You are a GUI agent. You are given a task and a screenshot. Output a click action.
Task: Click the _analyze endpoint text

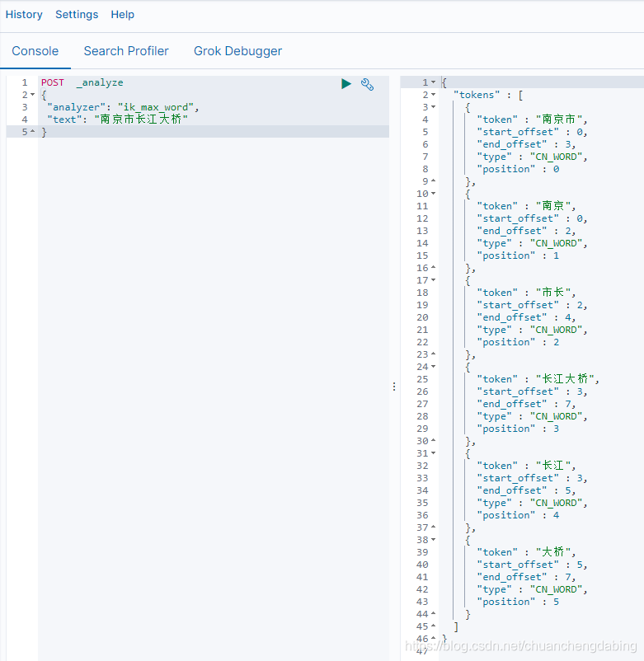point(100,82)
